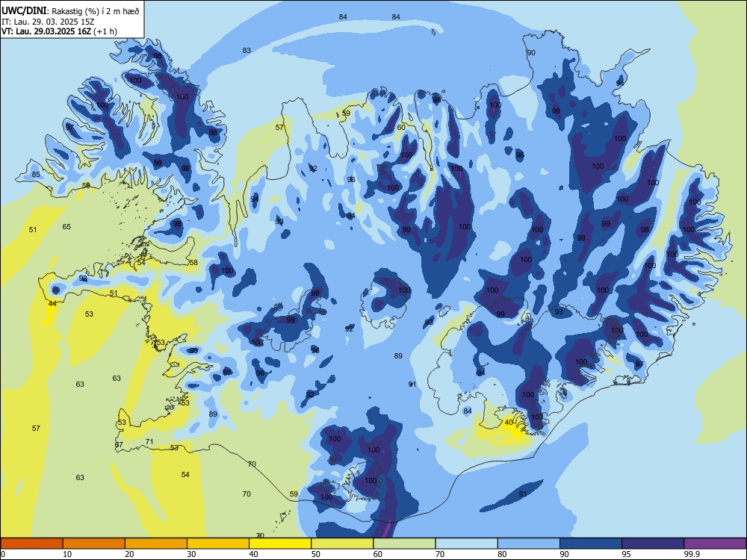Click the 0–10 dark orange legend swatch
This screenshot has width=747, height=560.
[31, 544]
